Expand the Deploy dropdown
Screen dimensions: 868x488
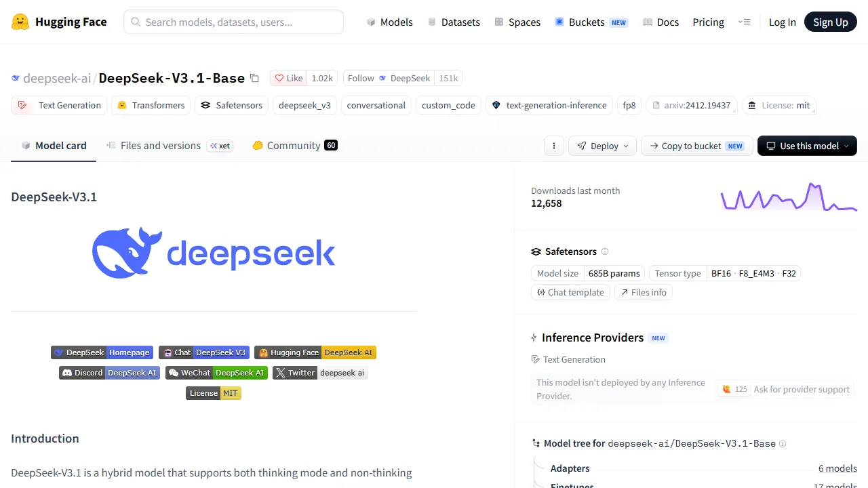603,146
